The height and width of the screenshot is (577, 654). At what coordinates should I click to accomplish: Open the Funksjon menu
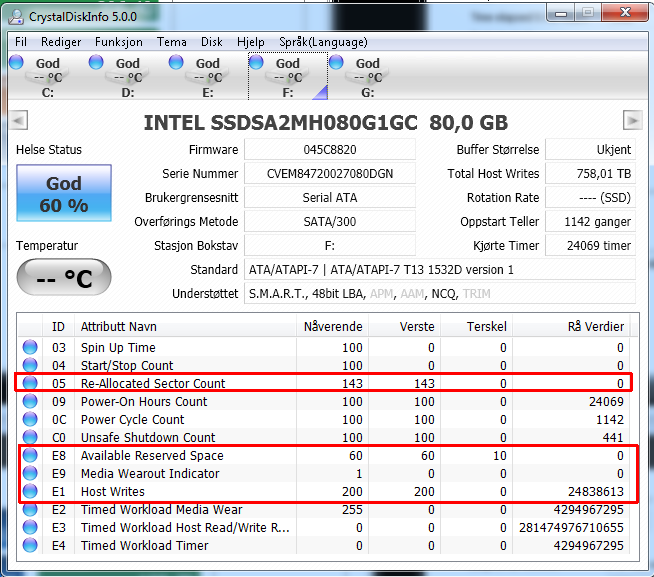[118, 42]
